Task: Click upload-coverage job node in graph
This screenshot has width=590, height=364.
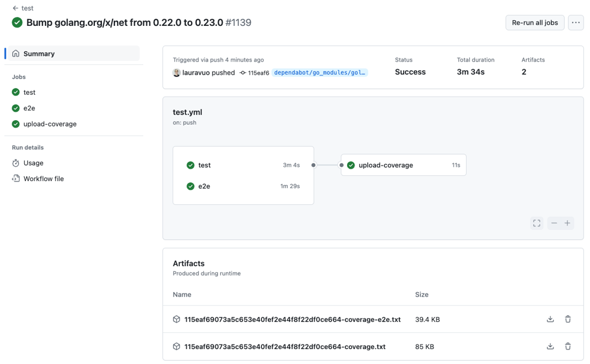Action: tap(404, 165)
